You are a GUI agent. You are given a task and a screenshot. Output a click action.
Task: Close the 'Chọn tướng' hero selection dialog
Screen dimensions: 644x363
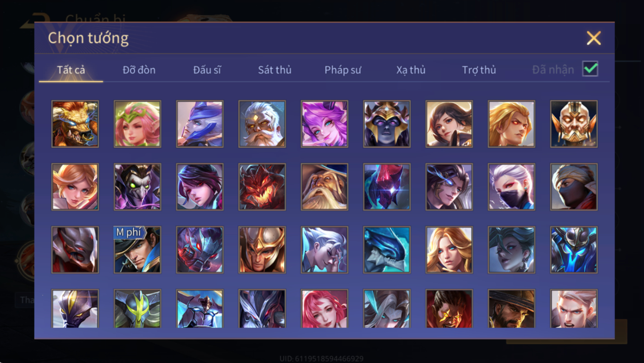click(x=593, y=38)
